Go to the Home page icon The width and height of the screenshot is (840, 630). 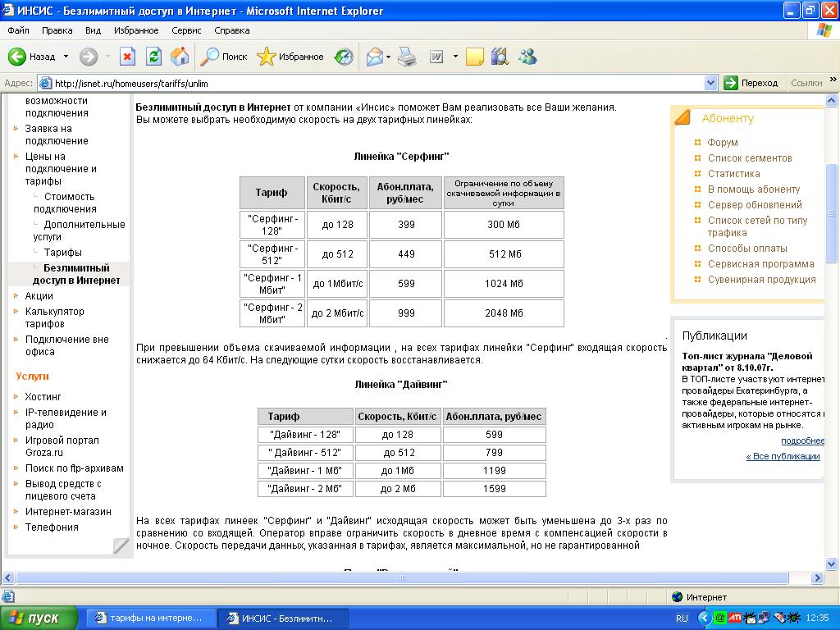point(180,57)
